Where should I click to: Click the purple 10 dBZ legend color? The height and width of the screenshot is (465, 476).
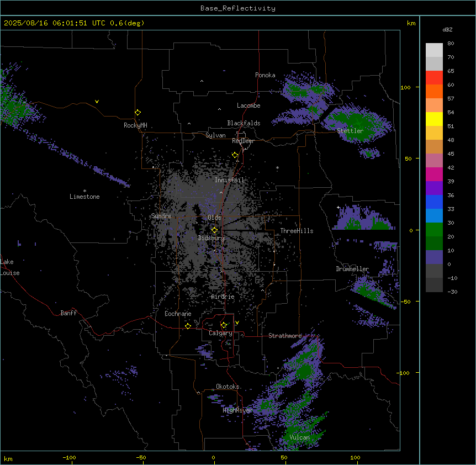434,257
